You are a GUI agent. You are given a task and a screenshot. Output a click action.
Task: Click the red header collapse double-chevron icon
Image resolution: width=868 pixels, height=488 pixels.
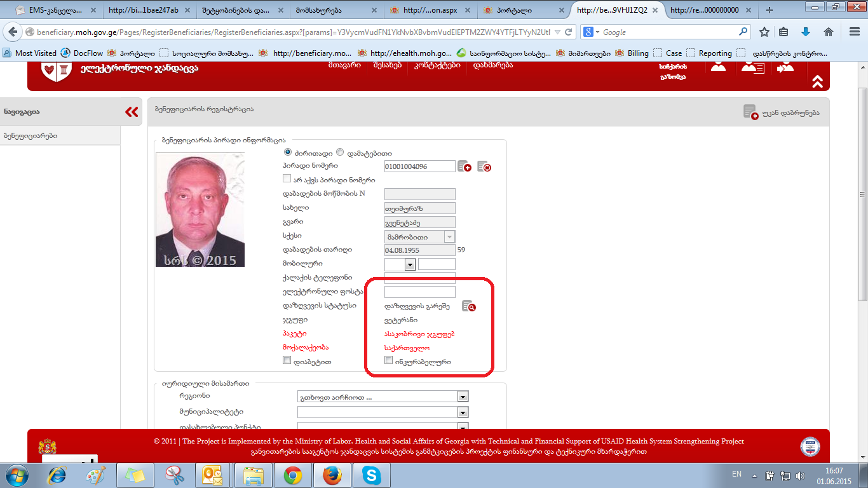pos(817,81)
